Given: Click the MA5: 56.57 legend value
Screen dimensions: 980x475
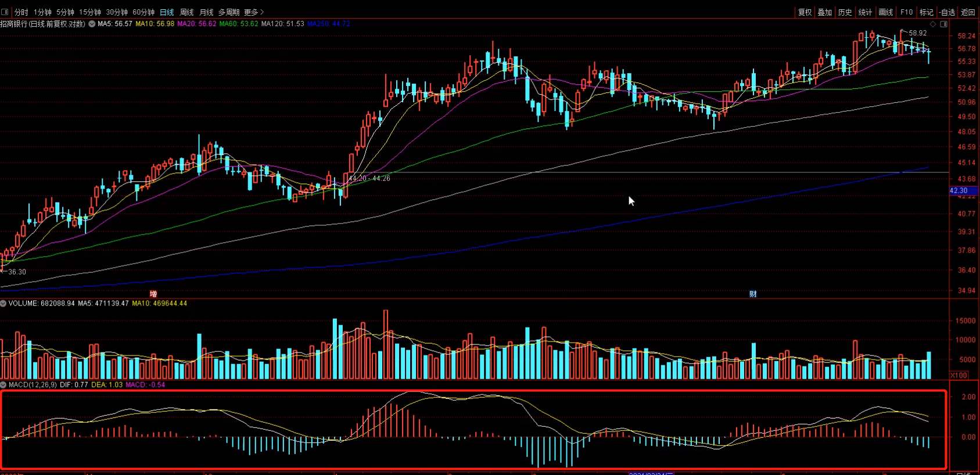Looking at the screenshot, I should pyautogui.click(x=115, y=24).
